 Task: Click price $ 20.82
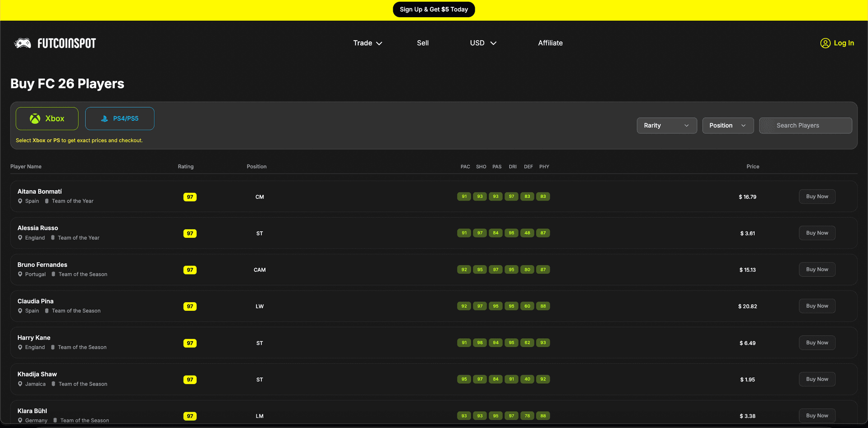click(x=748, y=306)
